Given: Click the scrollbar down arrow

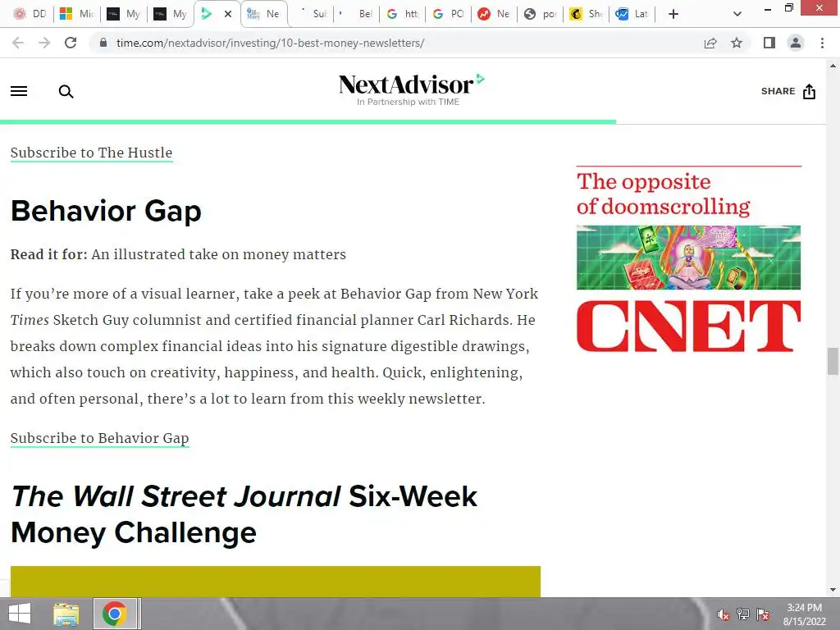Looking at the screenshot, I should pos(833,590).
